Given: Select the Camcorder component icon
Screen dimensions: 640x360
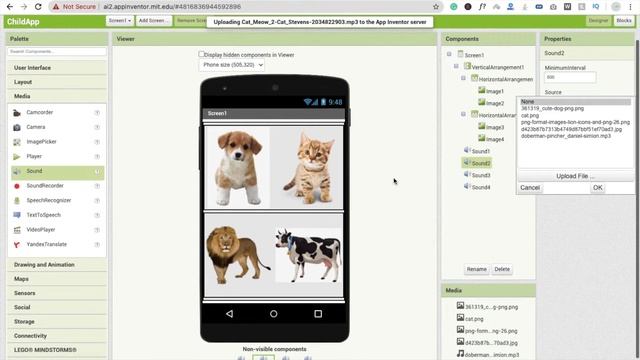Looking at the screenshot, I should click(17, 113).
